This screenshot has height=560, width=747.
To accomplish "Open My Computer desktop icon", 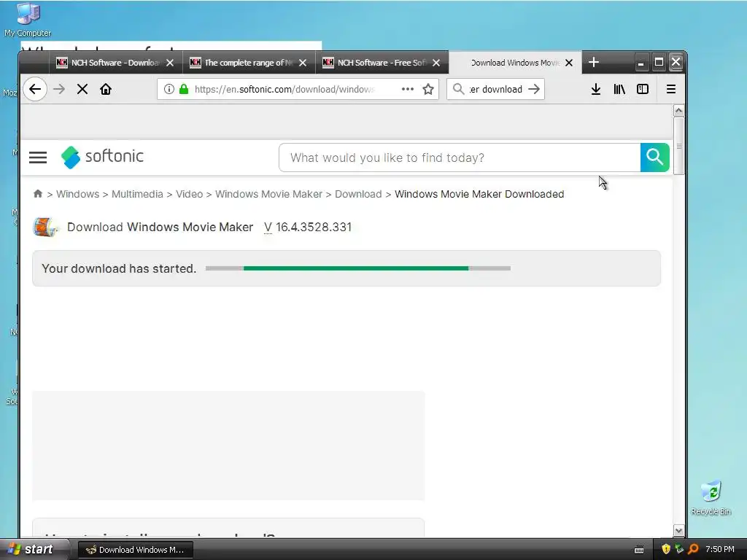I will 28,20.
